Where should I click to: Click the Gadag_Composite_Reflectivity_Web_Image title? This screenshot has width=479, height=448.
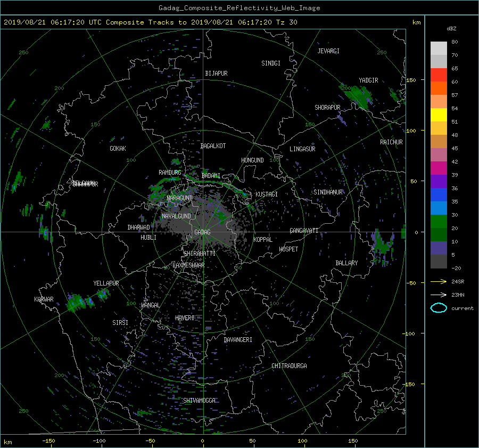(239, 8)
